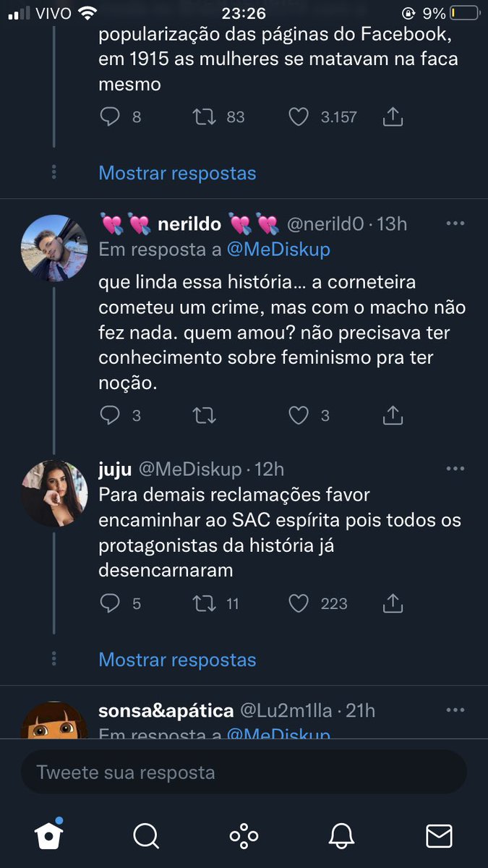
Task: Share nerildo's tweet via the share icon
Action: click(x=393, y=414)
